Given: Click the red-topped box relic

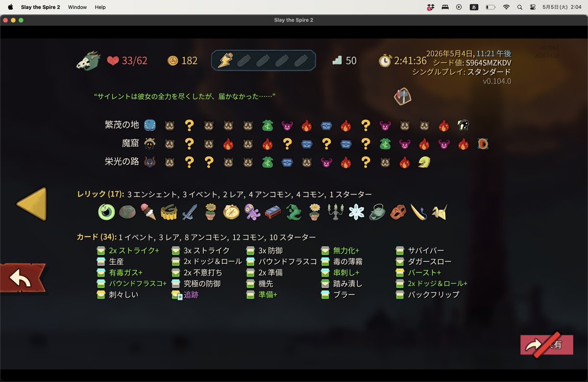Looking at the screenshot, I should point(273,212).
